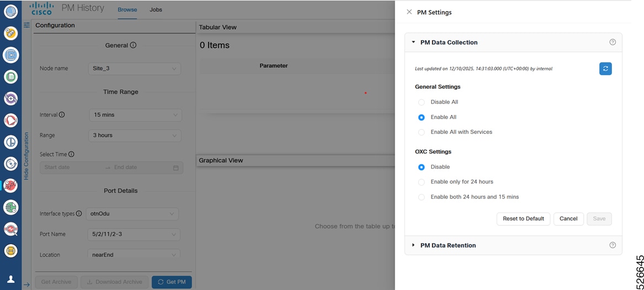The height and width of the screenshot is (290, 644).
Task: Click the info icon next to Interface types
Action: tap(79, 213)
